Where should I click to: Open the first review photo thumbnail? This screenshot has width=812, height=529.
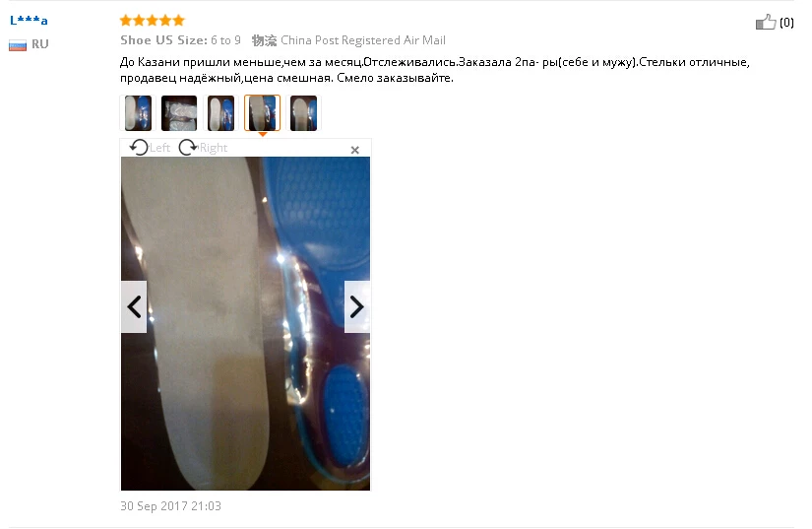pyautogui.click(x=138, y=113)
